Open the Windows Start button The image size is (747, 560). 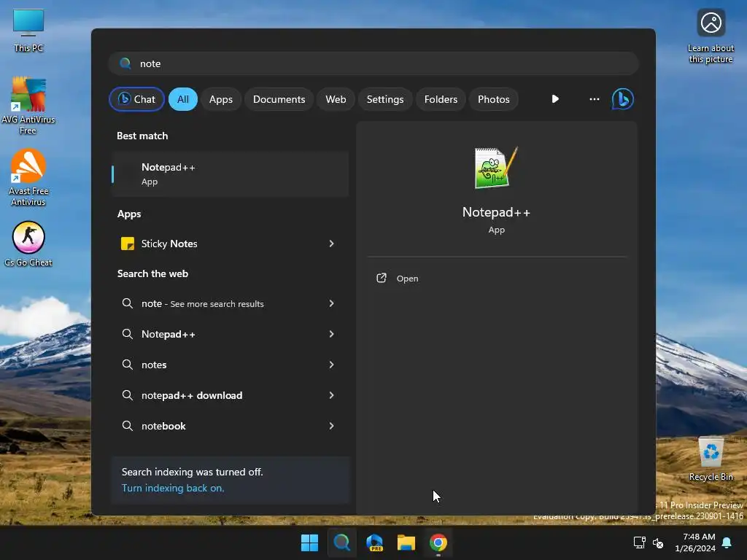pyautogui.click(x=309, y=542)
